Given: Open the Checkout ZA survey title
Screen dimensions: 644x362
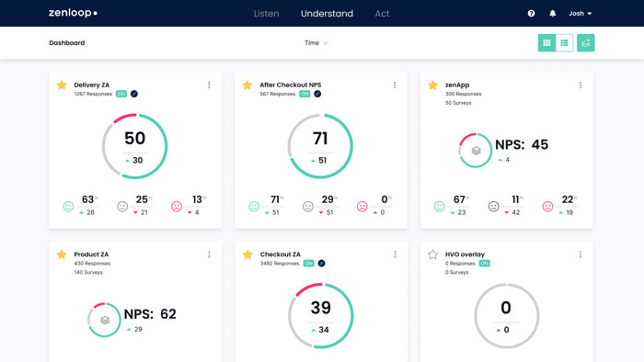Looking at the screenshot, I should pos(280,255).
